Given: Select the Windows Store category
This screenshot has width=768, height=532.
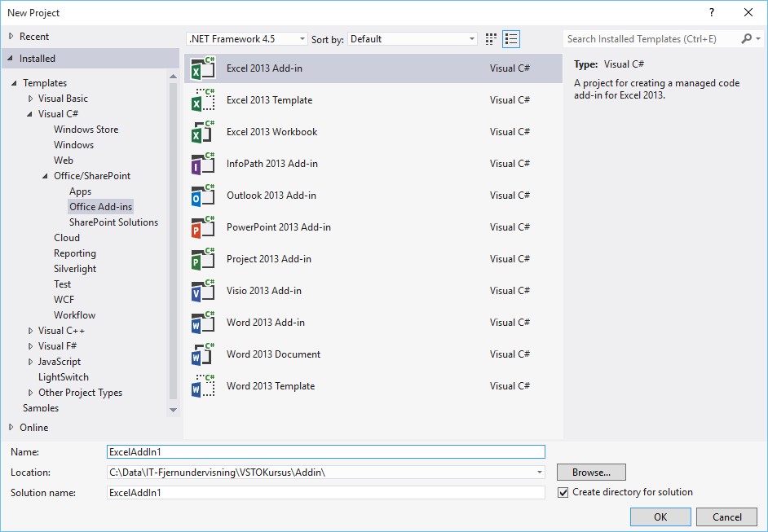Looking at the screenshot, I should [x=86, y=130].
